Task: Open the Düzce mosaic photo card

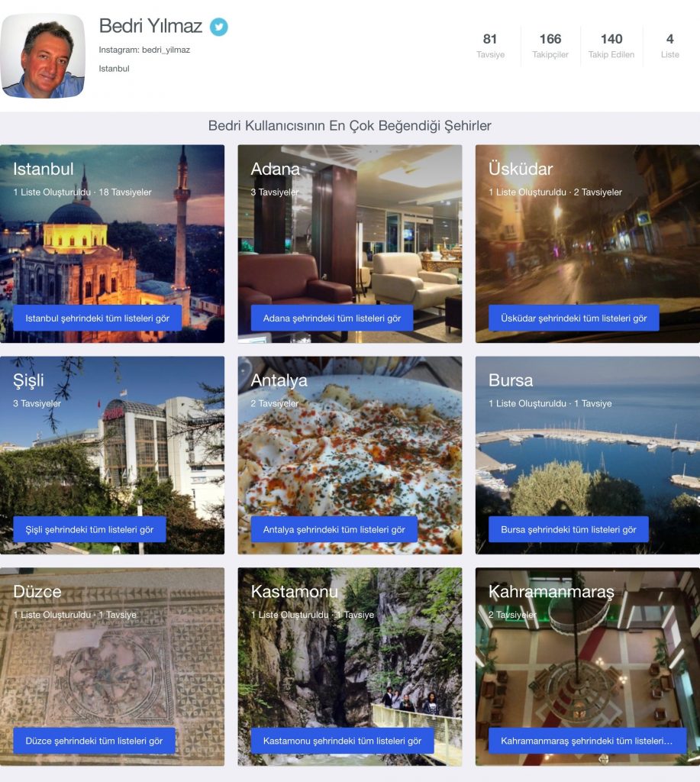Action: [112, 667]
